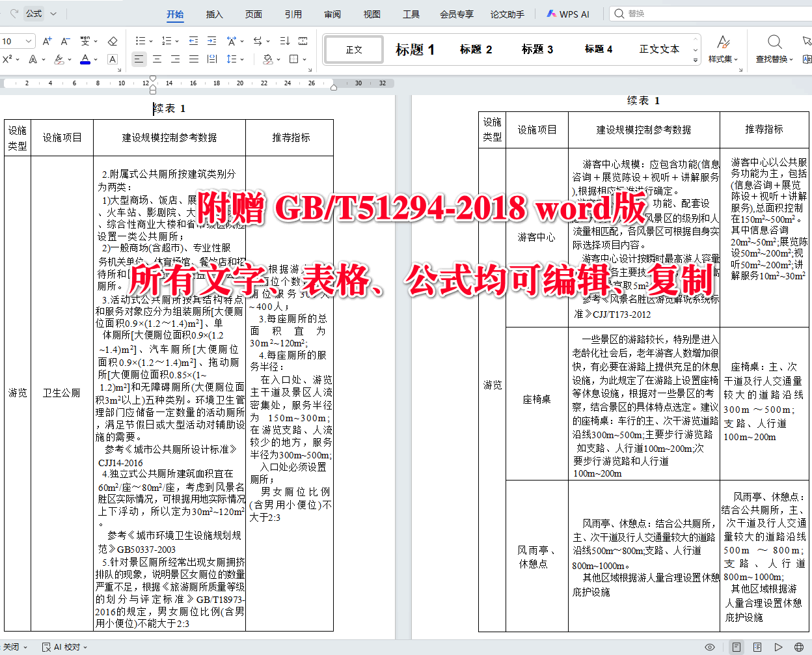This screenshot has height=655, width=812.
Task: Click the phonetic guide (wén) icon
Action: point(85,41)
